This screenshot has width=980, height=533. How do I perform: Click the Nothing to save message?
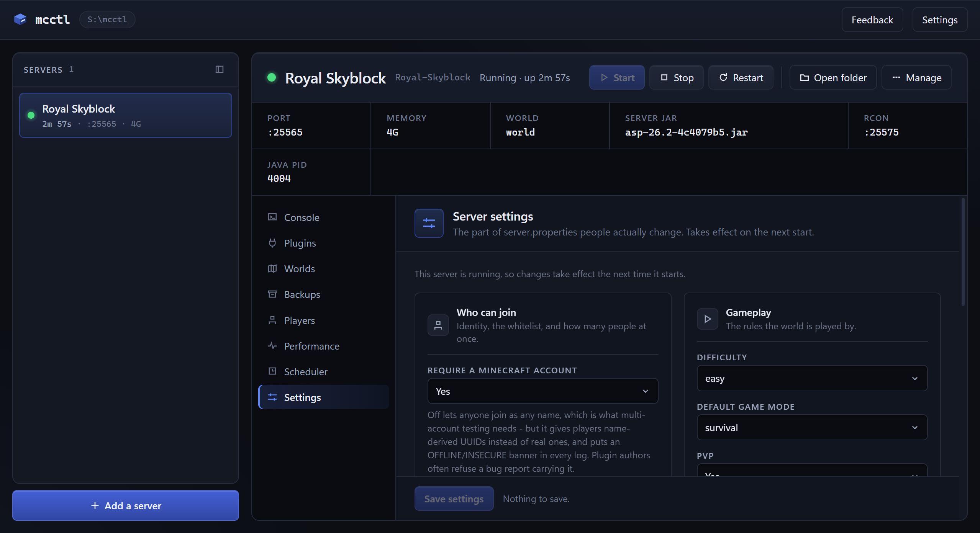point(536,499)
